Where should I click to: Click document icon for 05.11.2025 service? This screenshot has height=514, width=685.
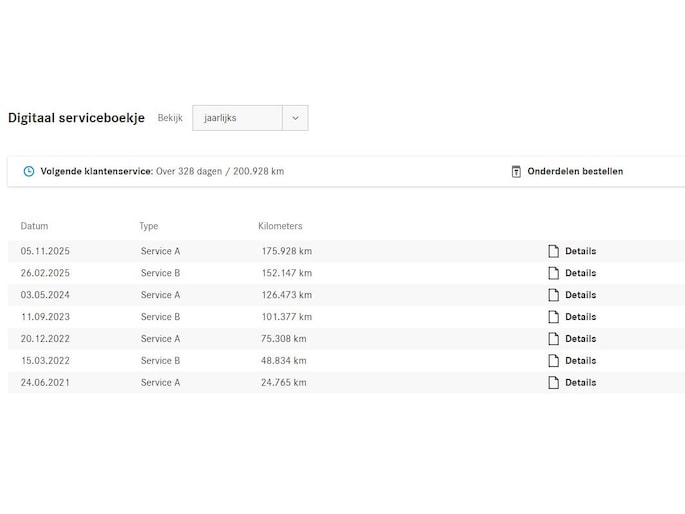pyautogui.click(x=553, y=251)
